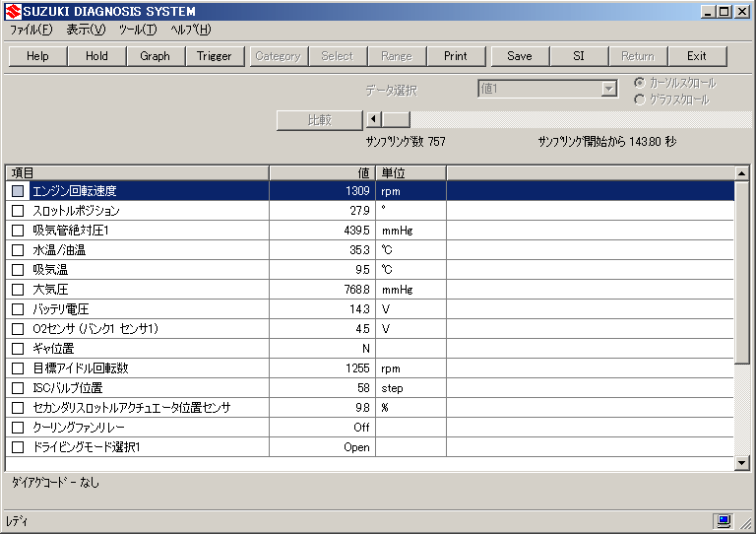
Task: Open the ファイル menu
Action: (31, 30)
